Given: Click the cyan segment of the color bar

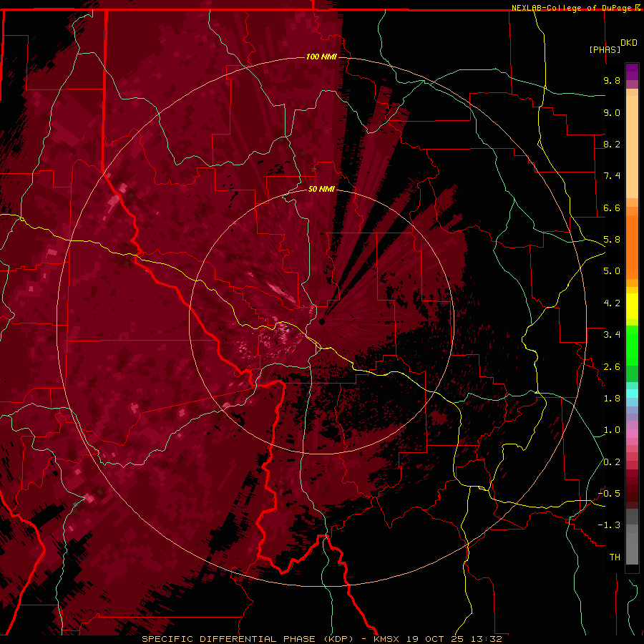Looking at the screenshot, I should click(632, 393).
